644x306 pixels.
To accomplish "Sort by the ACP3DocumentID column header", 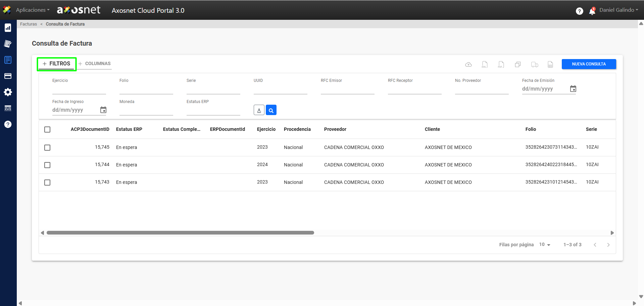I will pos(90,129).
